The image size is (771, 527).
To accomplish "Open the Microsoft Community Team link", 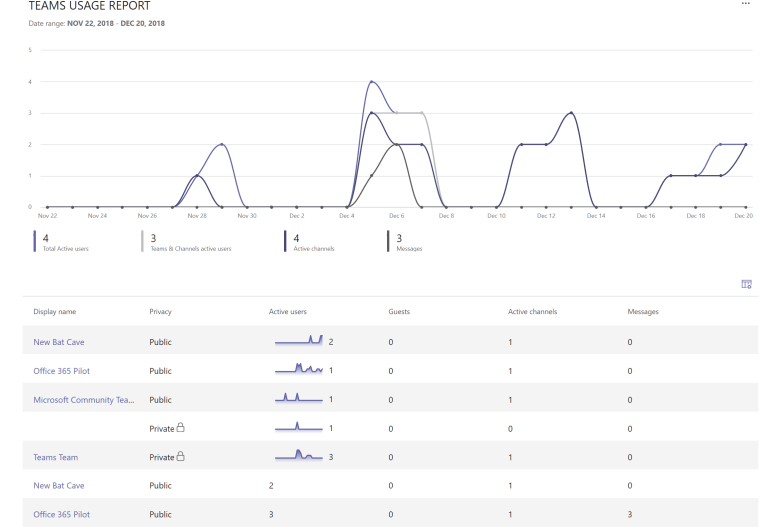I will 84,399.
